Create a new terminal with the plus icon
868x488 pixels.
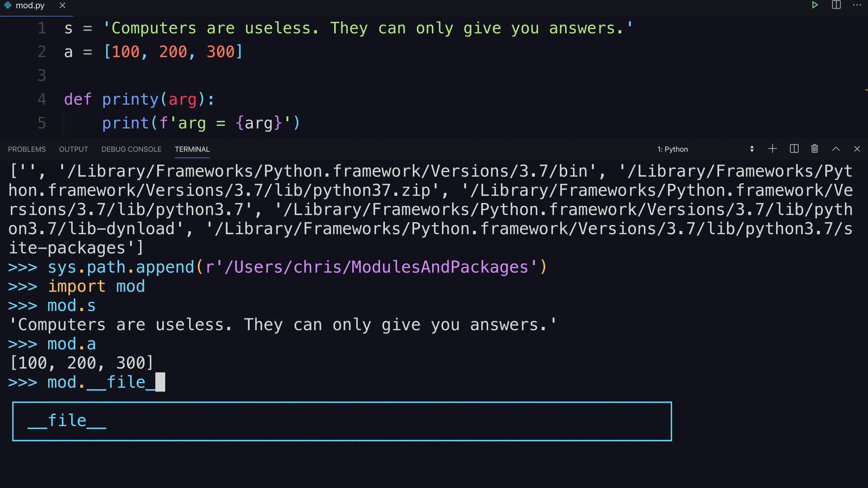(772, 149)
